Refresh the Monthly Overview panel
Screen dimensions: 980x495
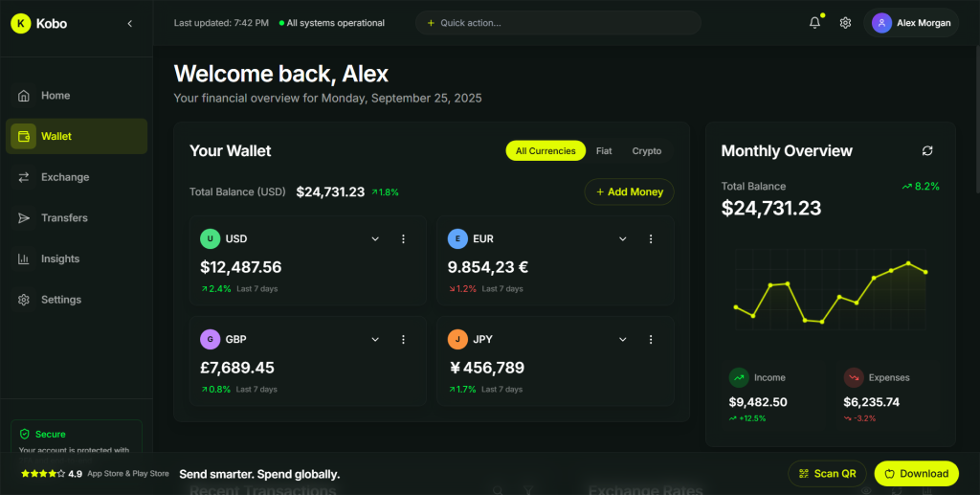click(x=926, y=150)
